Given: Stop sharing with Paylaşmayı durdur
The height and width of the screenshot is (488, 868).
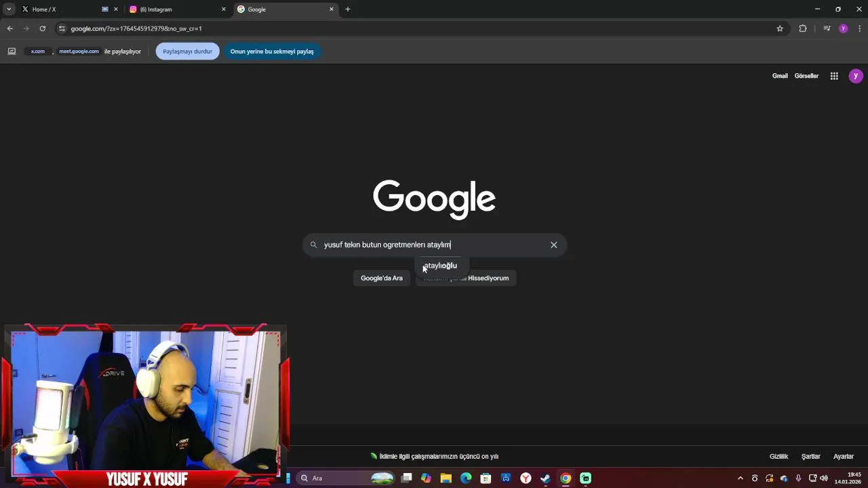Looking at the screenshot, I should click(187, 52).
